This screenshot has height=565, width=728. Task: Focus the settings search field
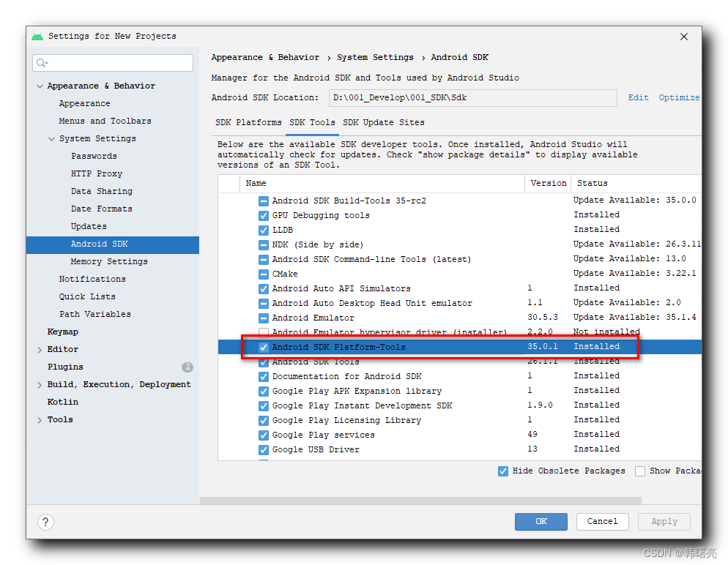point(113,63)
